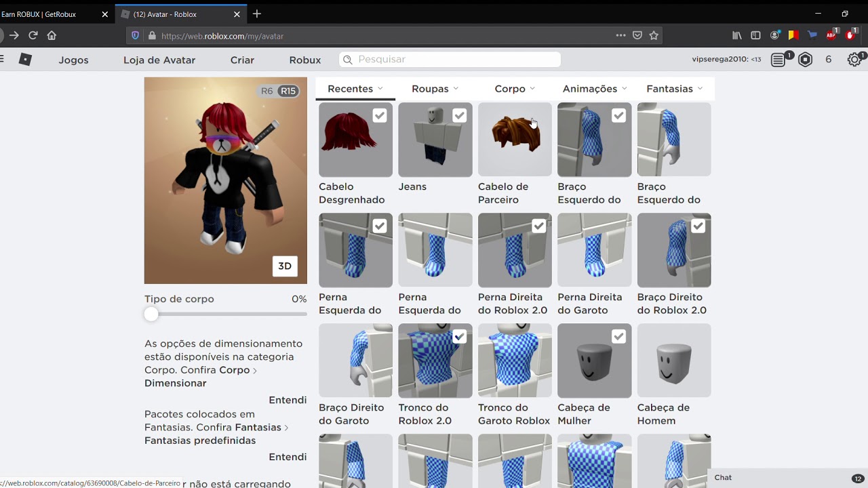Open tracking protection shield icon
Image resolution: width=868 pixels, height=488 pixels.
(135, 36)
